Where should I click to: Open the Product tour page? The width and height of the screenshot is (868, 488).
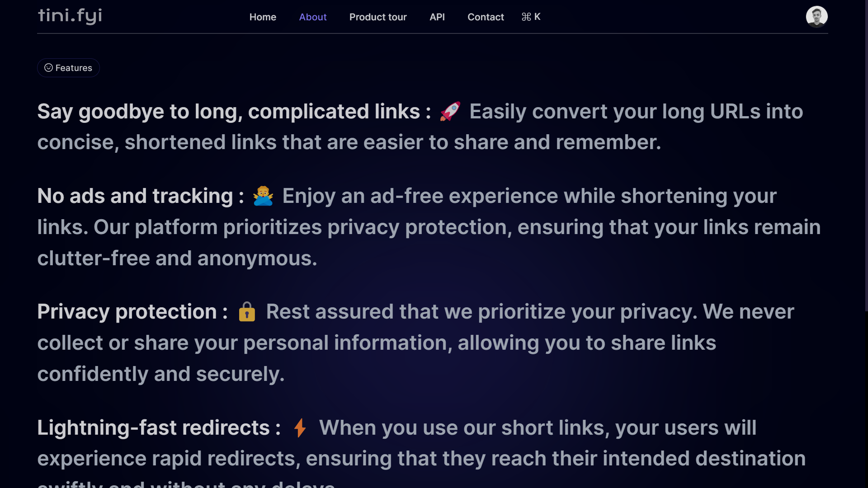tap(378, 17)
